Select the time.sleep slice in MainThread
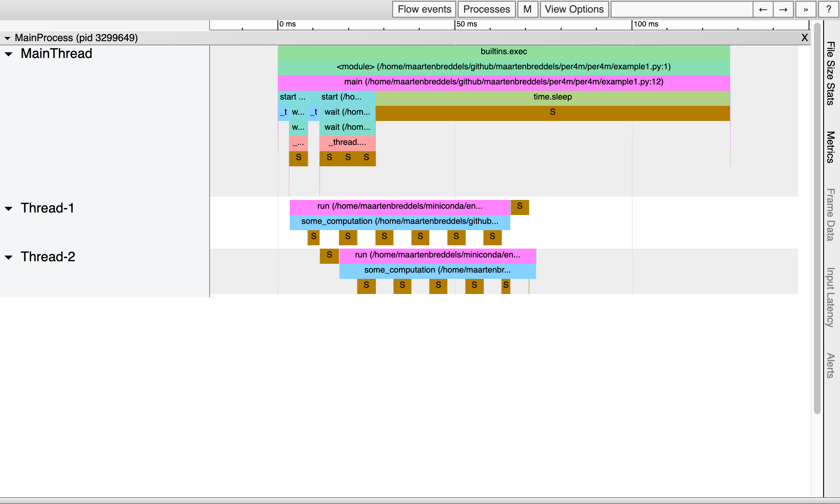Viewport: 840px width, 504px height. click(552, 97)
